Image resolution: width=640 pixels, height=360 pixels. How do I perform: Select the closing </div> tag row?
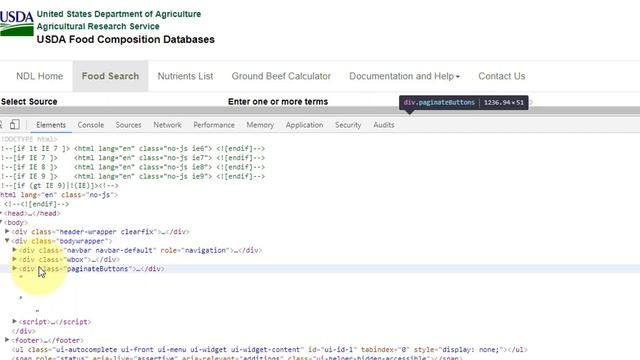23,331
